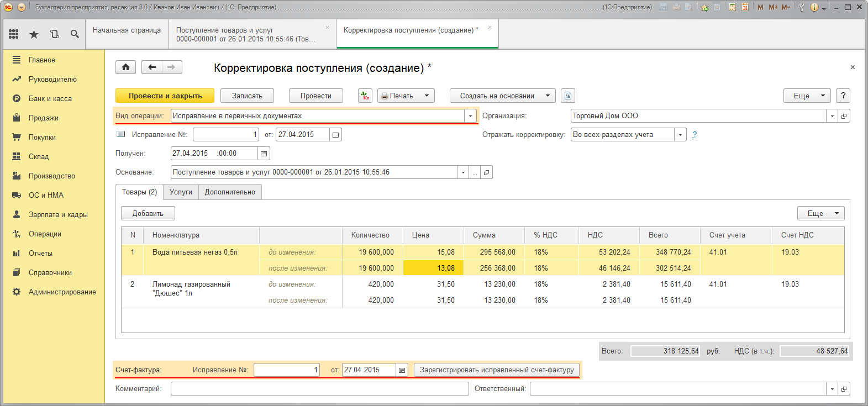Select the Вода питьевая негаз 0,5л row

(x=483, y=260)
